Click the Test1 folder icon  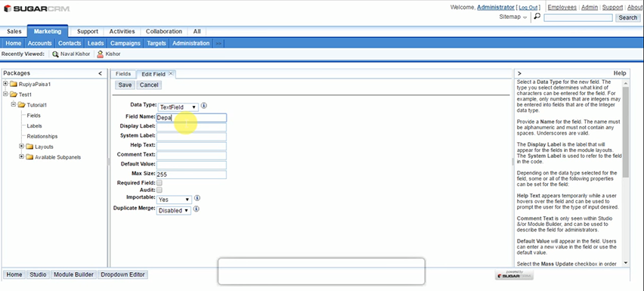tap(14, 94)
